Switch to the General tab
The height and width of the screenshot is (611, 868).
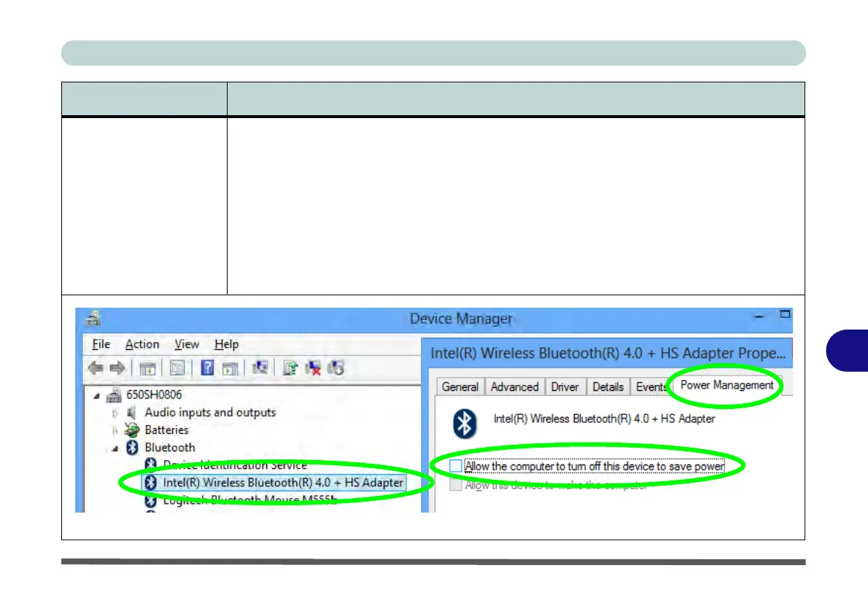pos(460,387)
